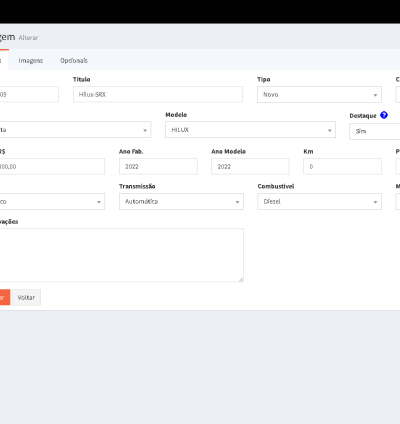Viewport: 400px width, 424px height.
Task: Click the Voltar button
Action: coord(26,297)
